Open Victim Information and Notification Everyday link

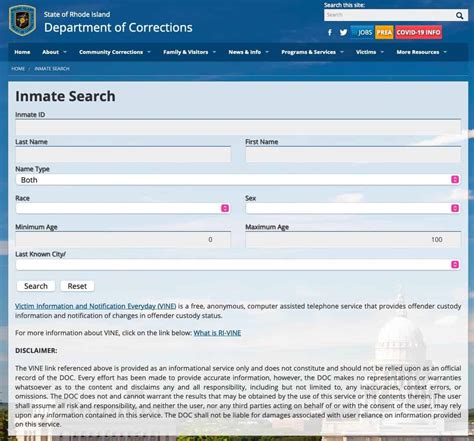(x=95, y=306)
